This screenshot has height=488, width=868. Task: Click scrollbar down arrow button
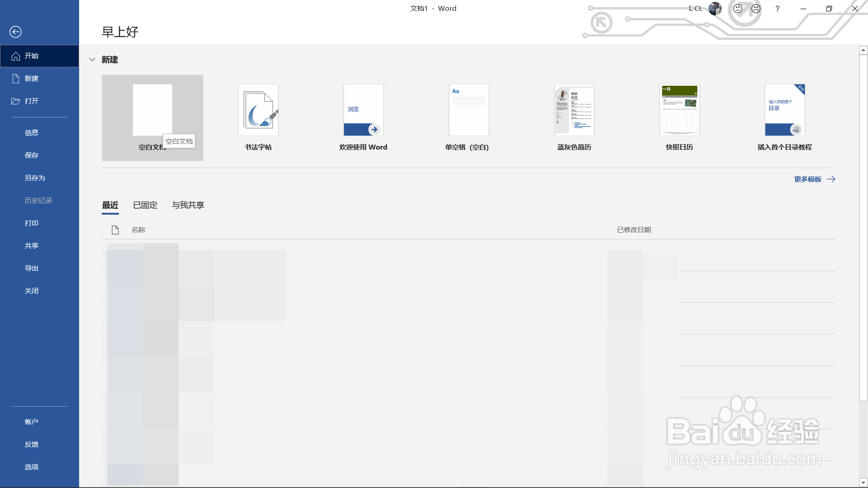863,482
